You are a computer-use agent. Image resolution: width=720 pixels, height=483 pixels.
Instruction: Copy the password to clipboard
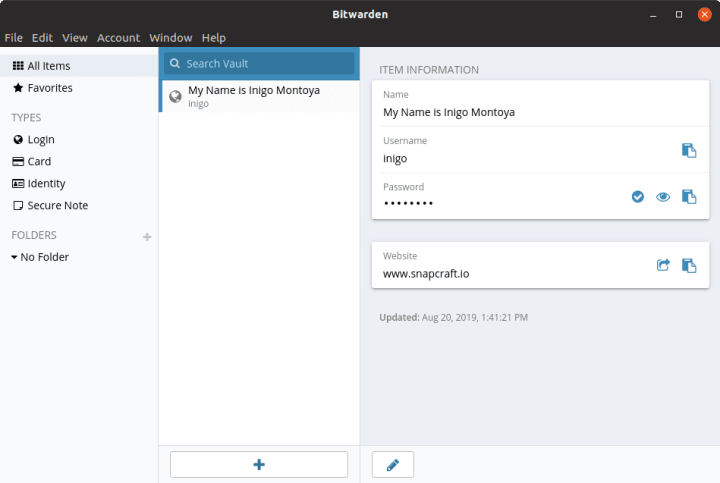[689, 197]
